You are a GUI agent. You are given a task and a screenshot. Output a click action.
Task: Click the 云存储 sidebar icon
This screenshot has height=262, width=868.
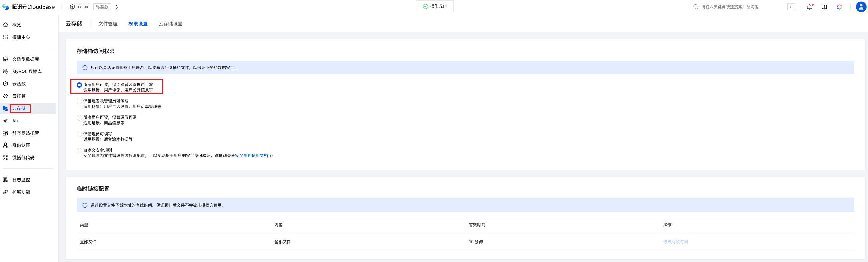(x=5, y=108)
